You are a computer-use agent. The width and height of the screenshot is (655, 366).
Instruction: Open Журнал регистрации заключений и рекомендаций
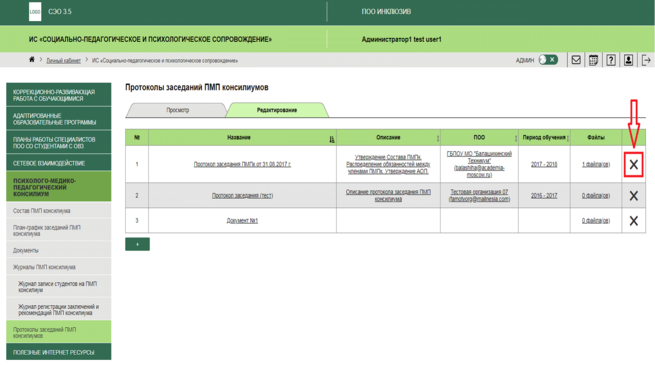click(x=59, y=309)
